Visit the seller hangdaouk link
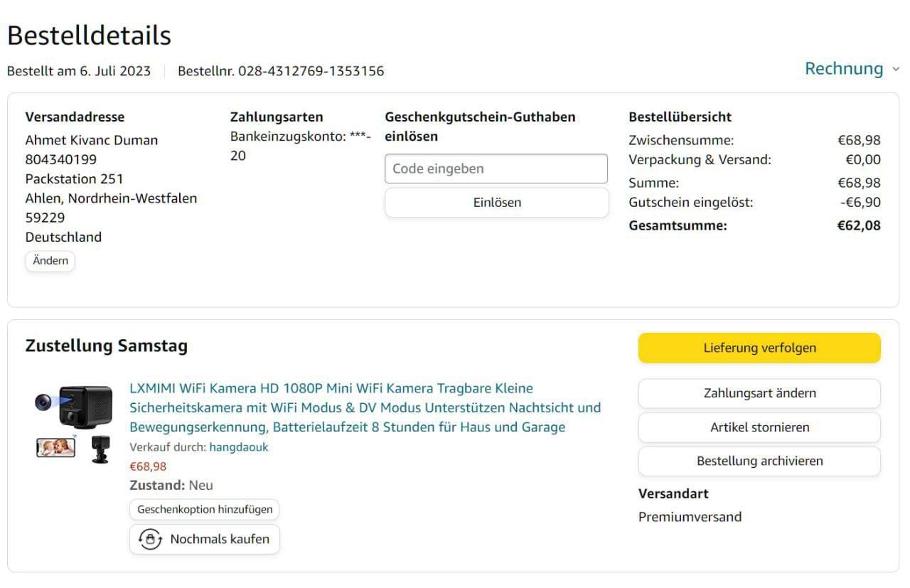Screen dimensions: 910x588 point(239,447)
